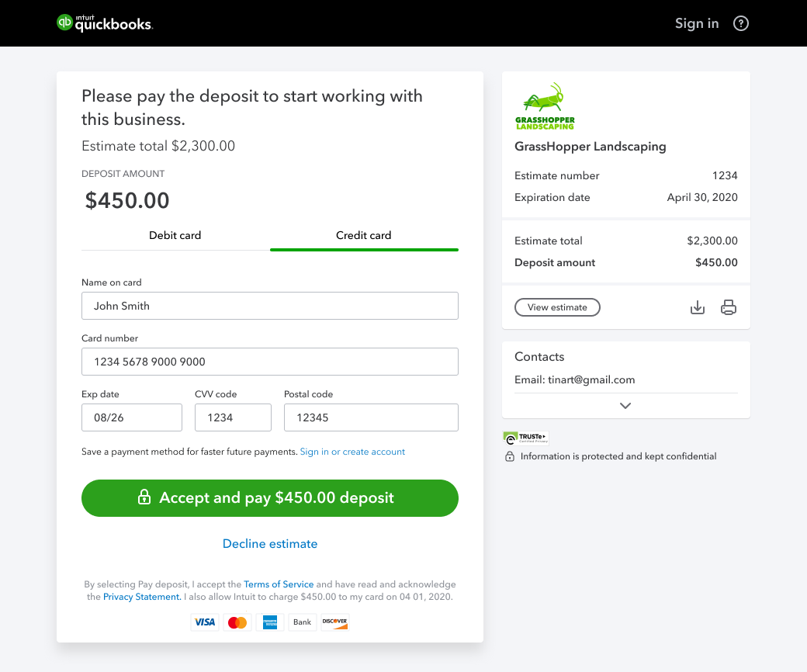807x672 pixels.
Task: Click the Discover card icon
Action: (x=334, y=622)
